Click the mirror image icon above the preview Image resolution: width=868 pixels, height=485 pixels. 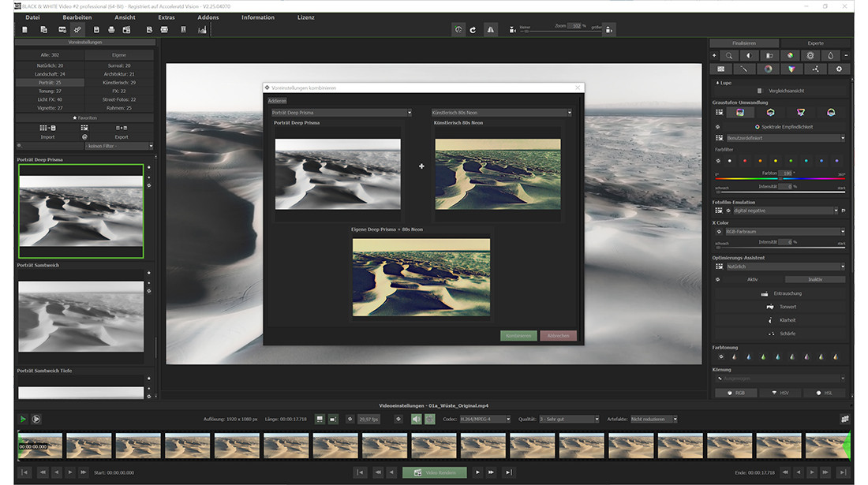point(491,29)
